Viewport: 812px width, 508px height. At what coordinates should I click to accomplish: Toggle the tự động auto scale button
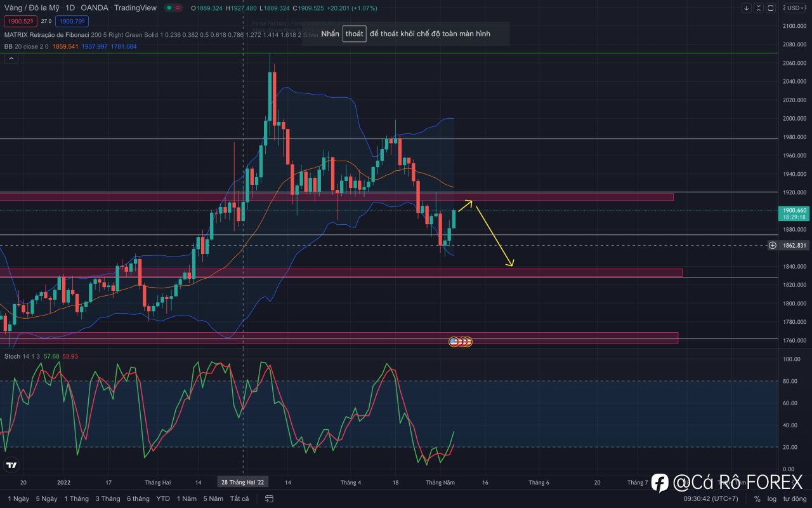794,499
